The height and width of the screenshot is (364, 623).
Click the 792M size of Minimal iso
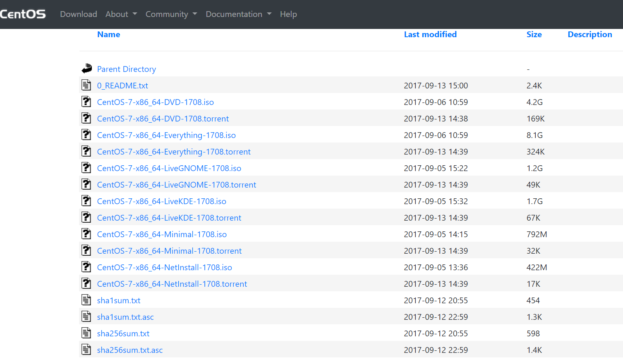pos(537,234)
